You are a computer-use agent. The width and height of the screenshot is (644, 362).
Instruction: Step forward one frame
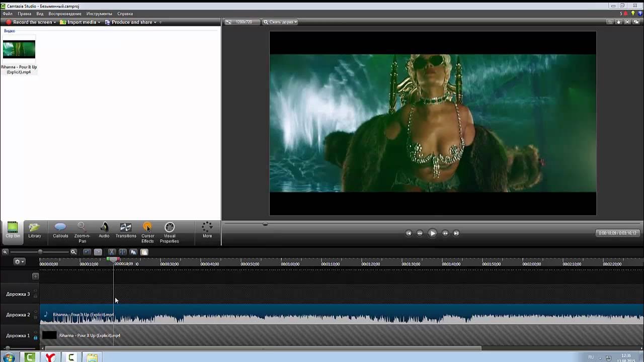[x=445, y=233]
